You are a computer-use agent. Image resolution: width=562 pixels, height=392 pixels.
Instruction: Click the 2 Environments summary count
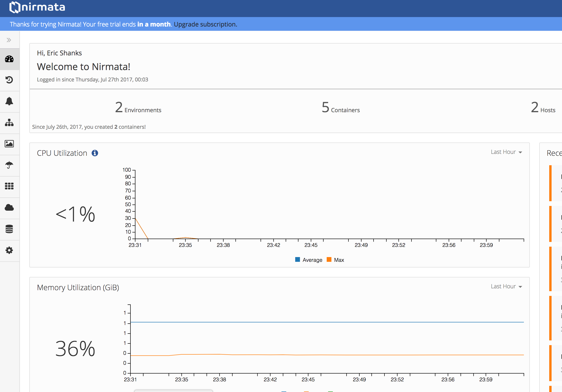click(x=138, y=108)
